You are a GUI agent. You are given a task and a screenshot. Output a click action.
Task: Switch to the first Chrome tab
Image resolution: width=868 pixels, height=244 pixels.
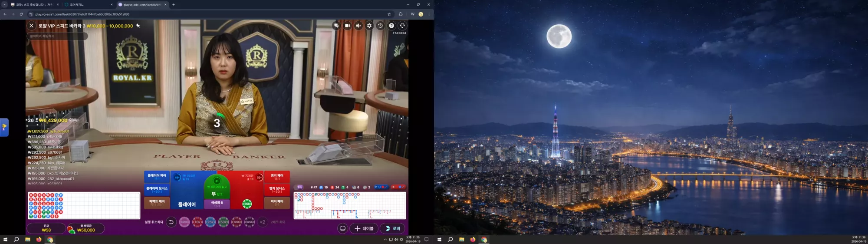pyautogui.click(x=35, y=5)
